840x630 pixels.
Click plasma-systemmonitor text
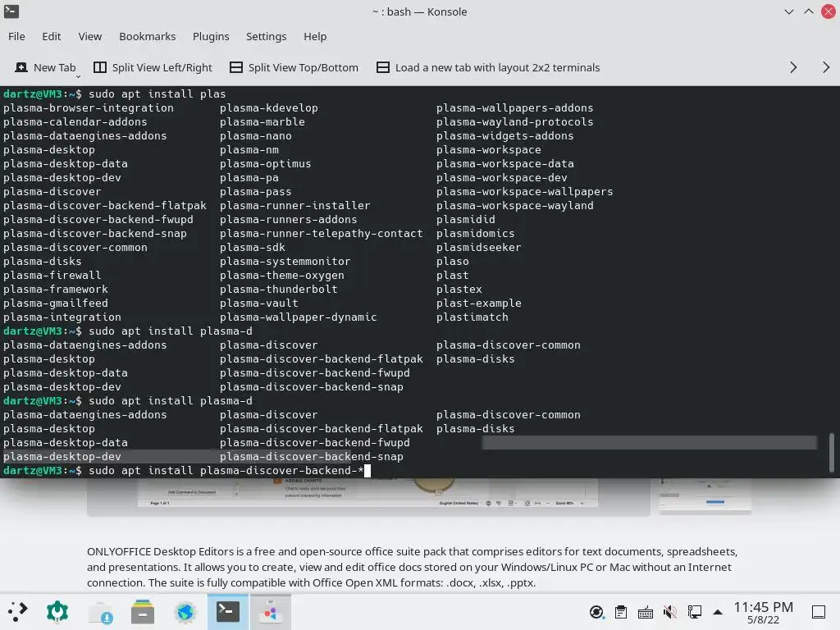tap(285, 262)
